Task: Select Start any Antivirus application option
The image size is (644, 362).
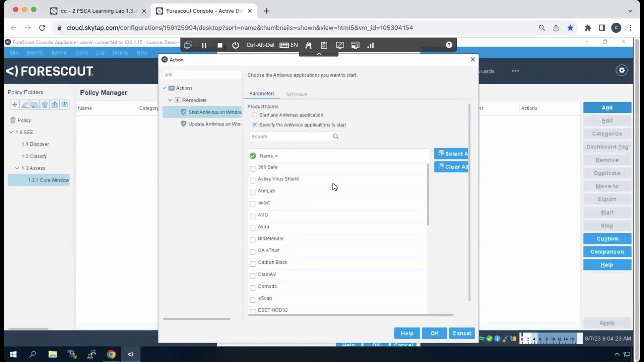Action: click(255, 115)
